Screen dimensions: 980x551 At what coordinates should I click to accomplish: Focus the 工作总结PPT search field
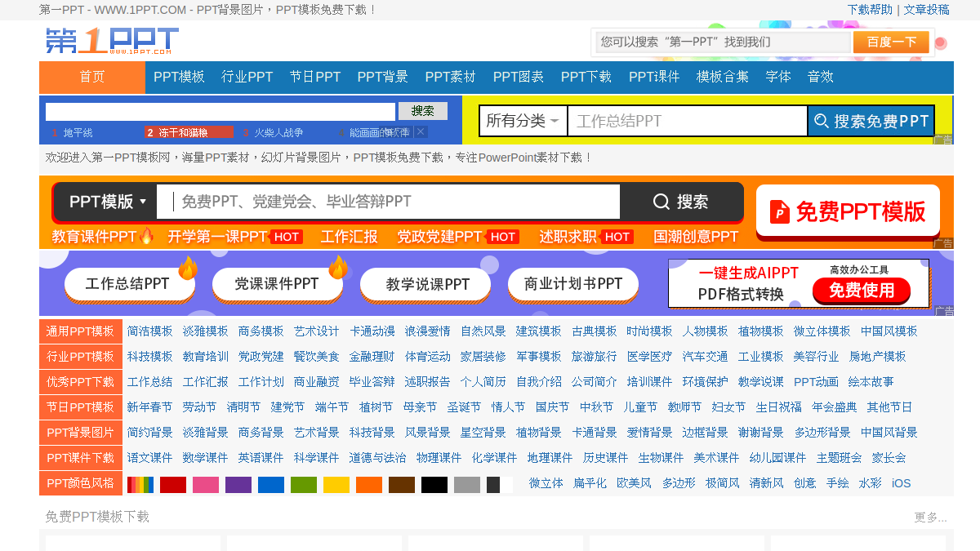pos(688,121)
